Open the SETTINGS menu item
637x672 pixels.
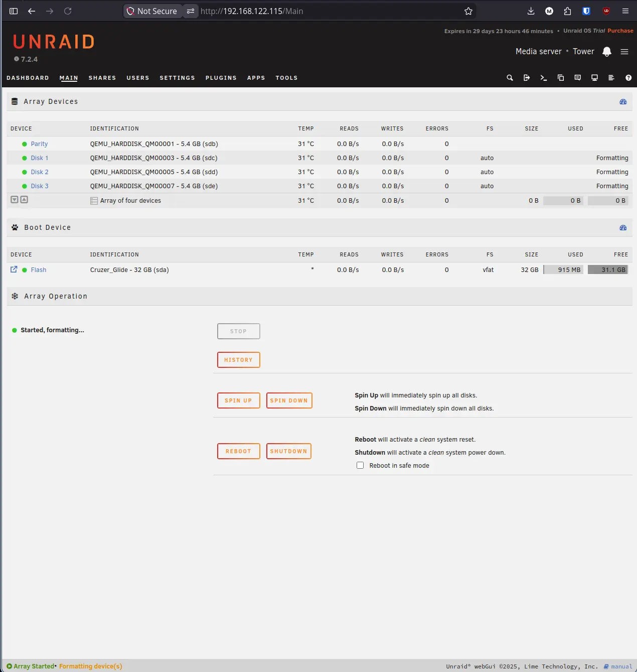(177, 78)
